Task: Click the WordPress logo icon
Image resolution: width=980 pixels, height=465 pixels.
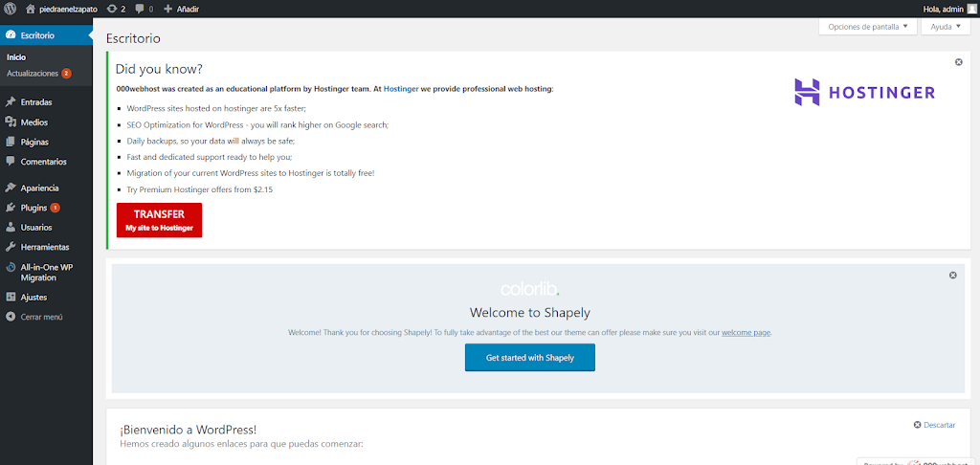Action: [9, 9]
